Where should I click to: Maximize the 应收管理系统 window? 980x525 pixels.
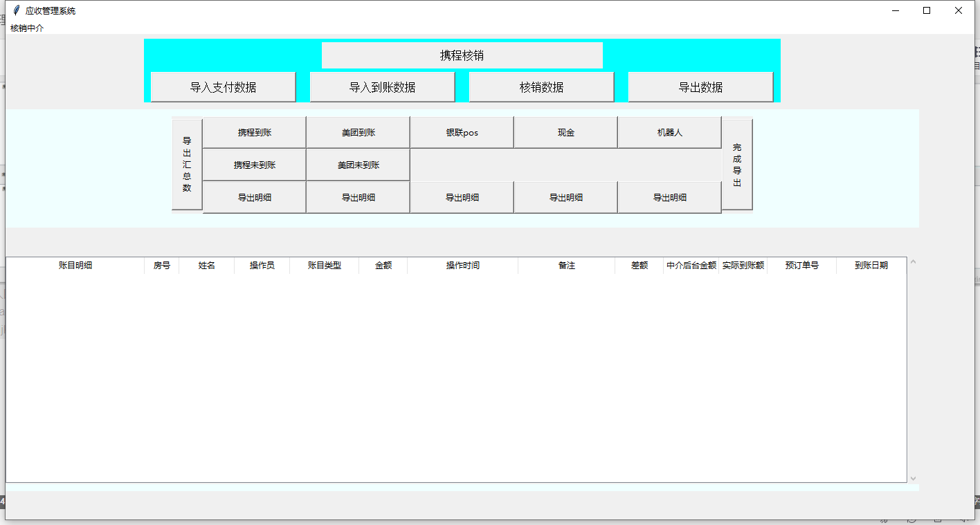[927, 10]
